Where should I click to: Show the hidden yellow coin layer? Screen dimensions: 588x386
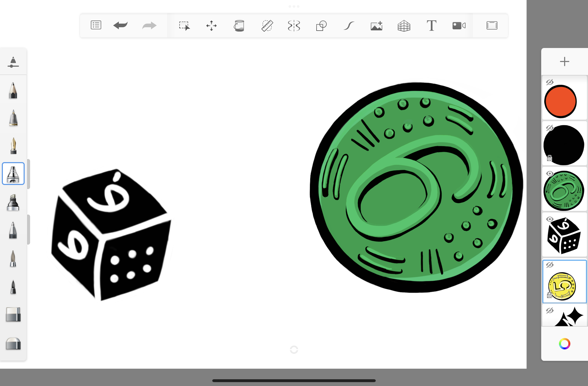(x=550, y=265)
